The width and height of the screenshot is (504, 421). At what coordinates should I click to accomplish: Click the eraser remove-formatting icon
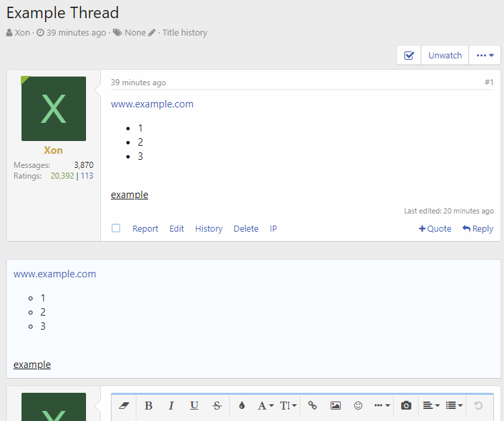click(x=124, y=406)
